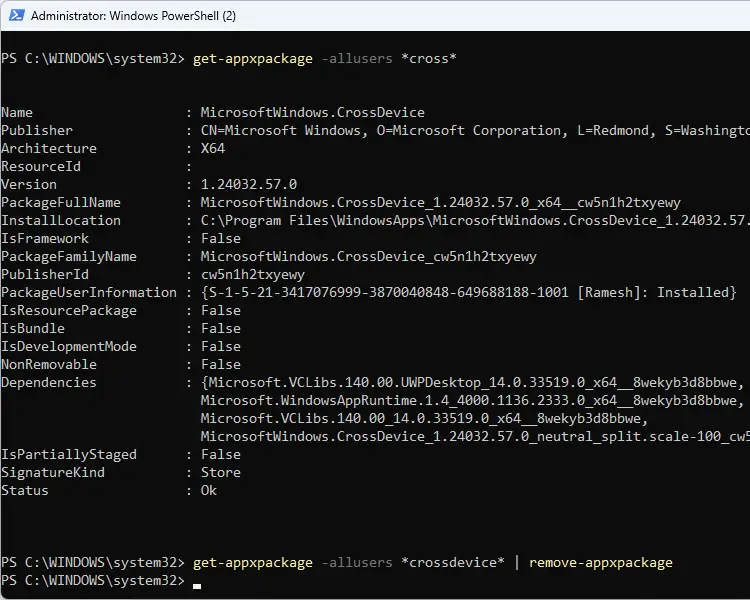Click the Publisher value starting 'CN=Microsoft Windows'
750x600 pixels.
[475, 131]
